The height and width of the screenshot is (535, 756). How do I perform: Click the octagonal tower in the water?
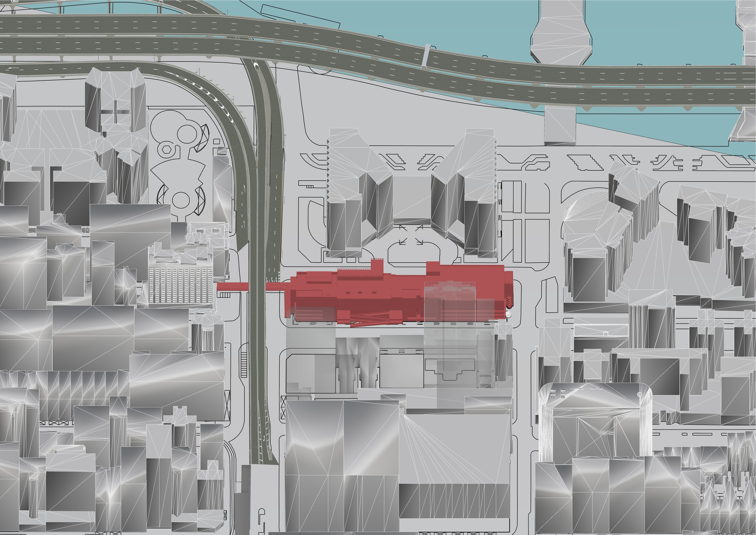click(561, 38)
